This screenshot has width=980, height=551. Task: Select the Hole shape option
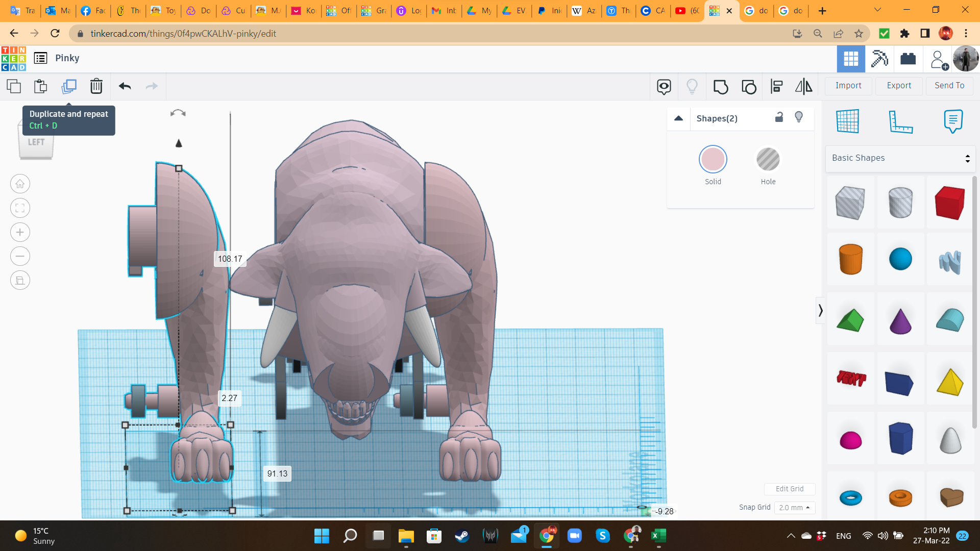click(x=768, y=160)
